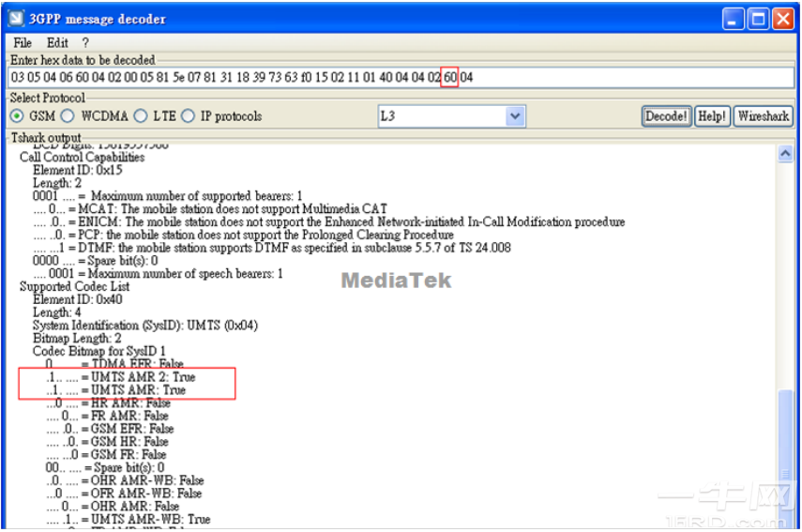Launch Wireshark via its button

coord(763,116)
